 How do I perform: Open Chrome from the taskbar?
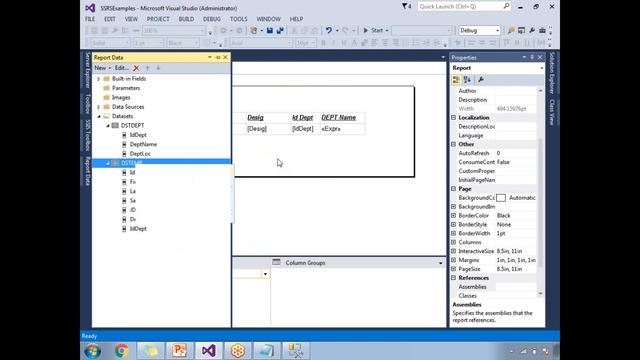tap(121, 351)
